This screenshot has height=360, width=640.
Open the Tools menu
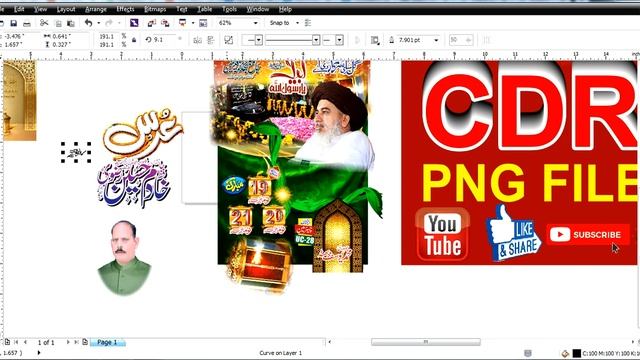229,9
